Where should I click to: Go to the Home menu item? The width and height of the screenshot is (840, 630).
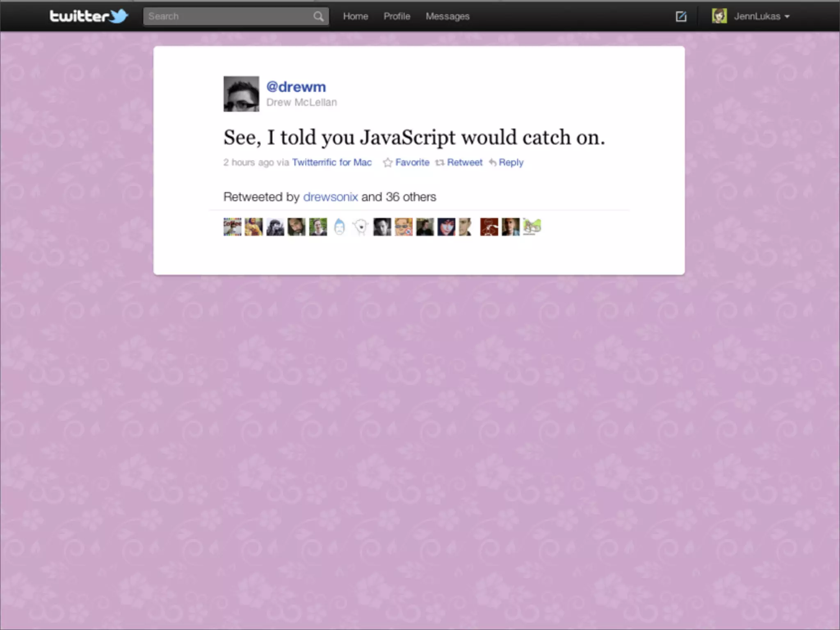355,16
